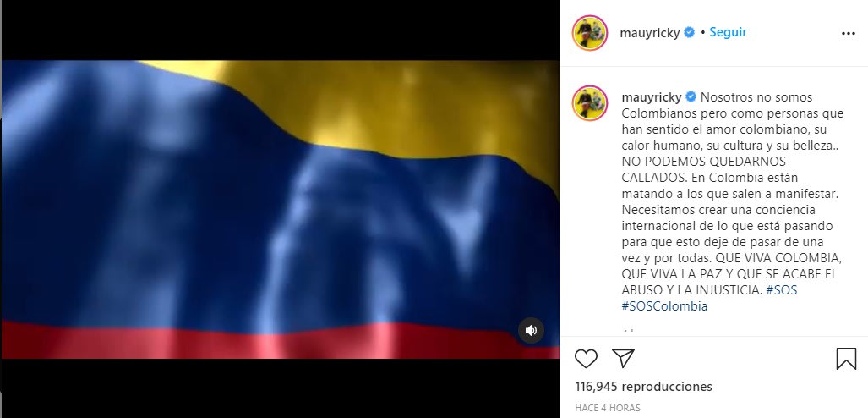The height and width of the screenshot is (418, 868).
Task: Open the three-dot more options menu
Action: [x=848, y=34]
